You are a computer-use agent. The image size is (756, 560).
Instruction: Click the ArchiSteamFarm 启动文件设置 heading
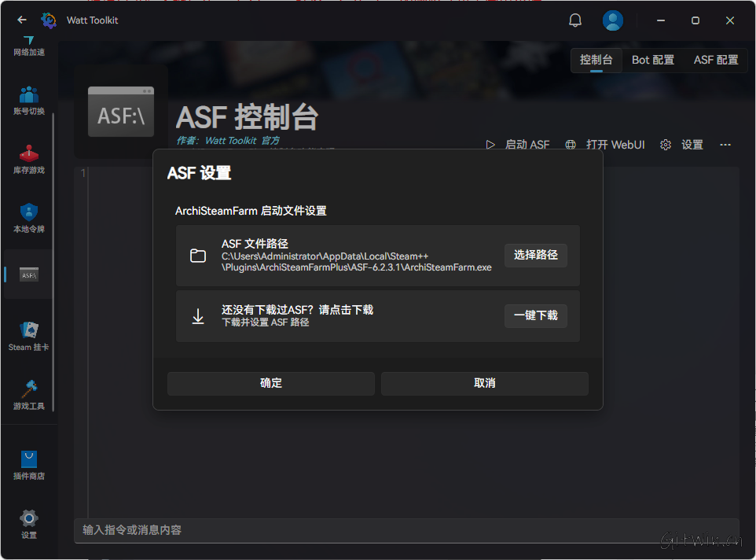tap(251, 211)
